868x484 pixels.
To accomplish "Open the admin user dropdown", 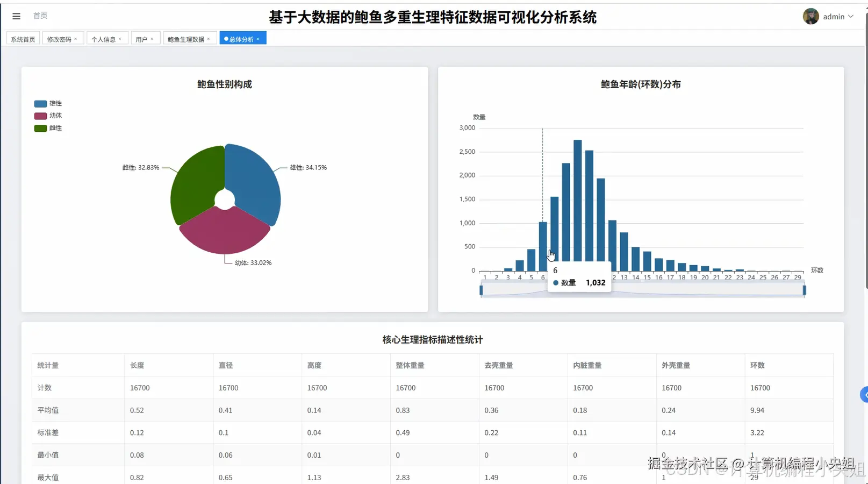I will tap(838, 17).
